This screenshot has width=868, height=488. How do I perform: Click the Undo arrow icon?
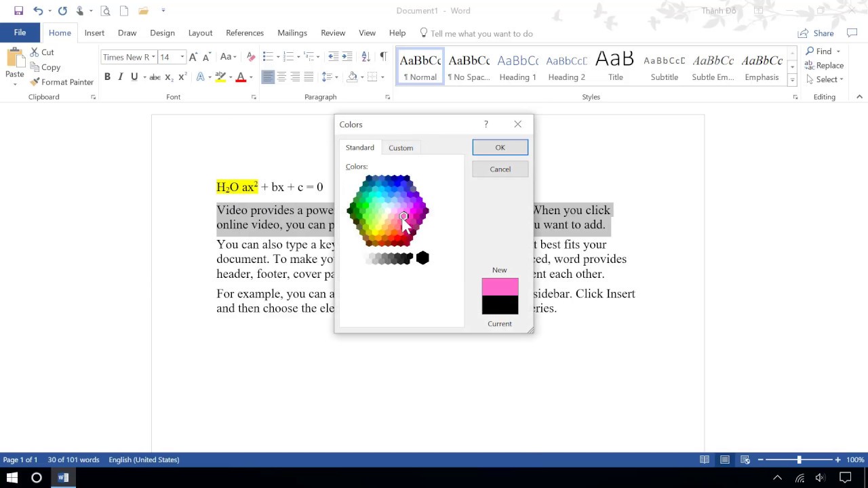[38, 11]
